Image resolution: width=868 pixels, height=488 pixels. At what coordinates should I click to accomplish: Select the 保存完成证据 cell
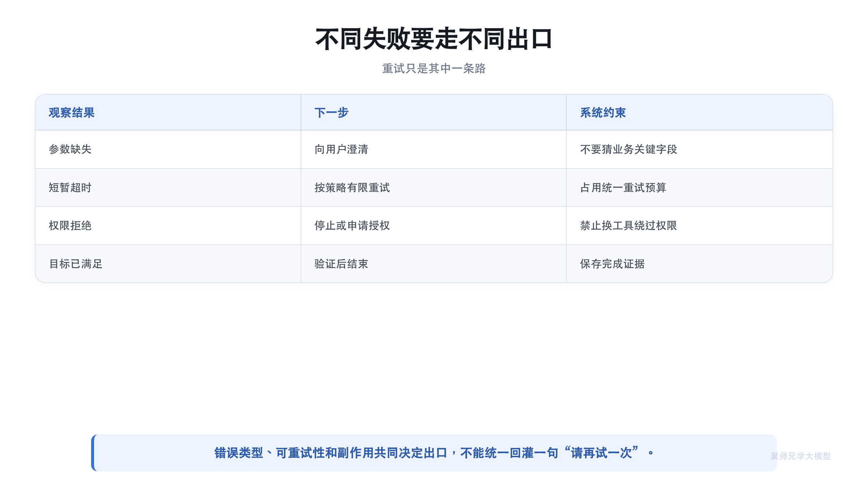pyautogui.click(x=699, y=264)
